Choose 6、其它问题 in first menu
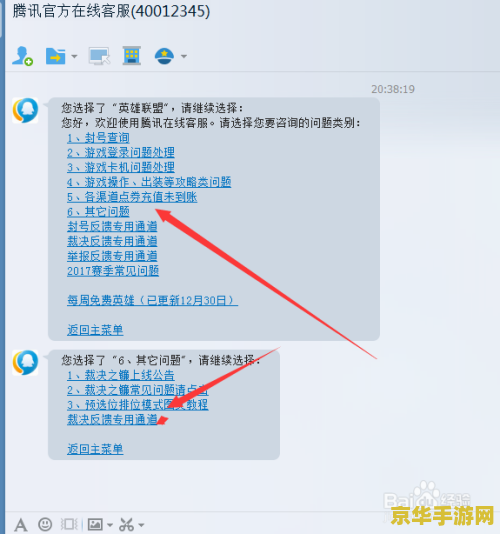 98,212
